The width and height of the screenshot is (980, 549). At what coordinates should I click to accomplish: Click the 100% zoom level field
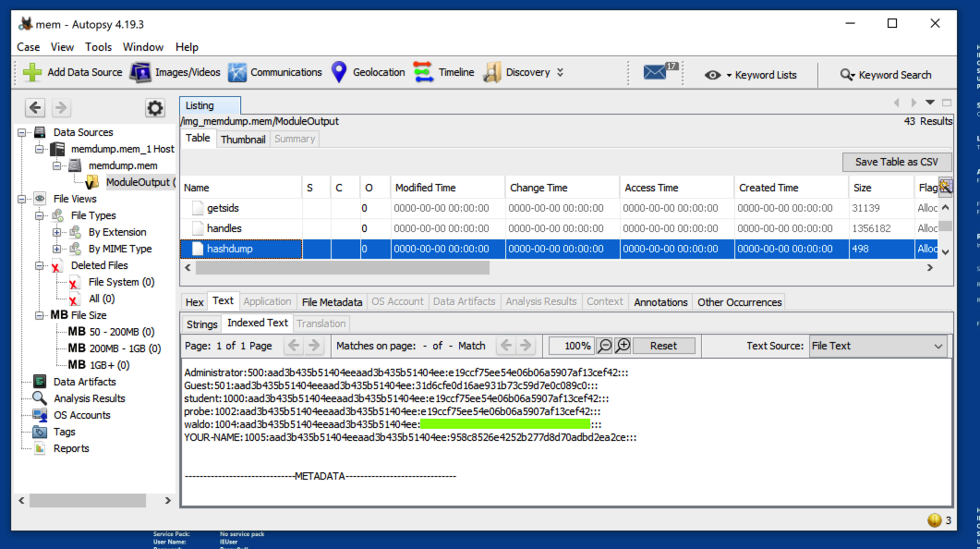(x=572, y=346)
